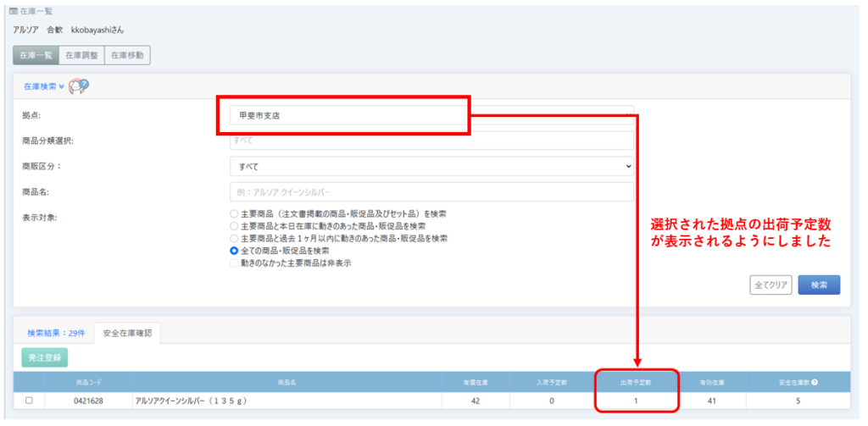Open the 商品分類選択 selection field
868x426 pixels.
[431, 141]
